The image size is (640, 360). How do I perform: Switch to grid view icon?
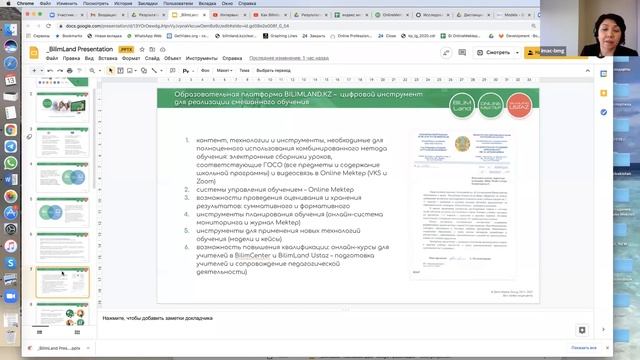tap(77, 332)
